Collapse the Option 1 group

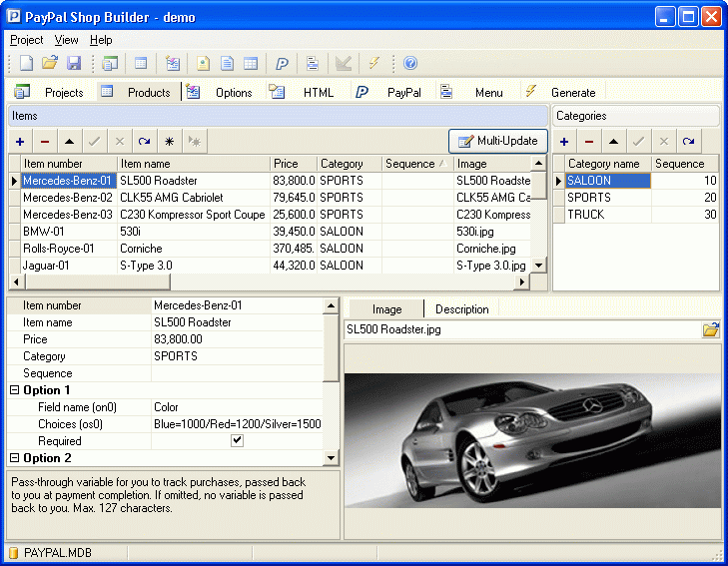click(14, 390)
